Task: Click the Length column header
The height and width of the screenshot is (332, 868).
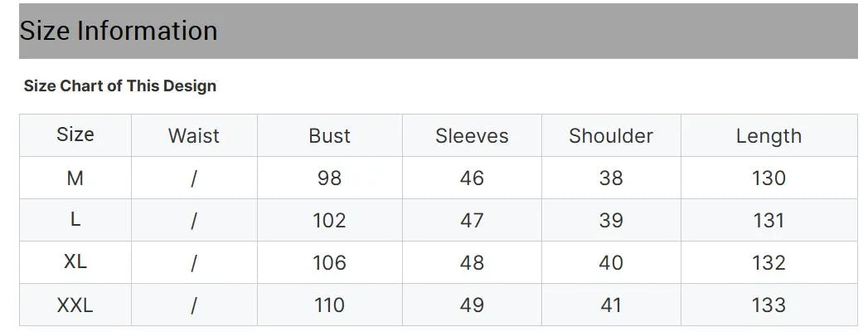Action: click(x=769, y=136)
